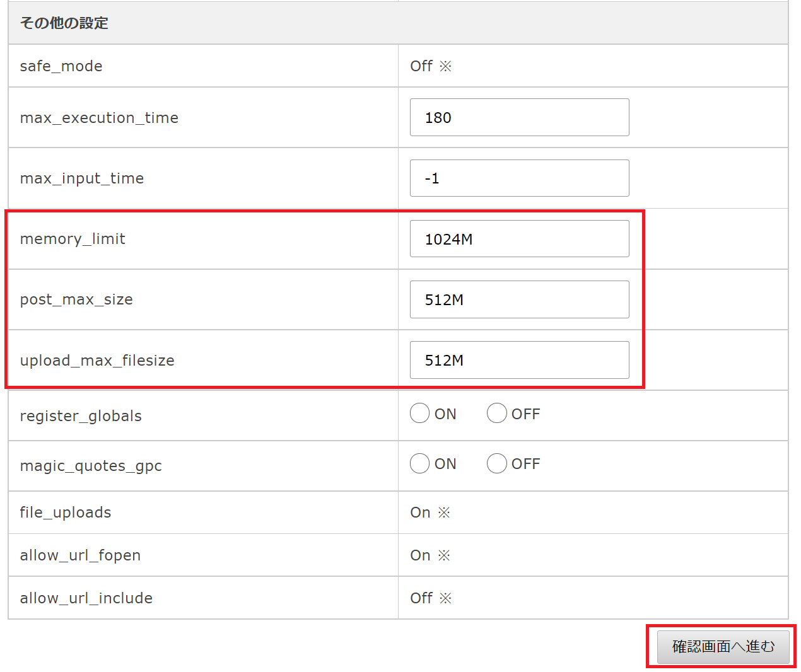The width and height of the screenshot is (801, 672).
Task: Click the safe_mode label text
Action: pos(61,66)
